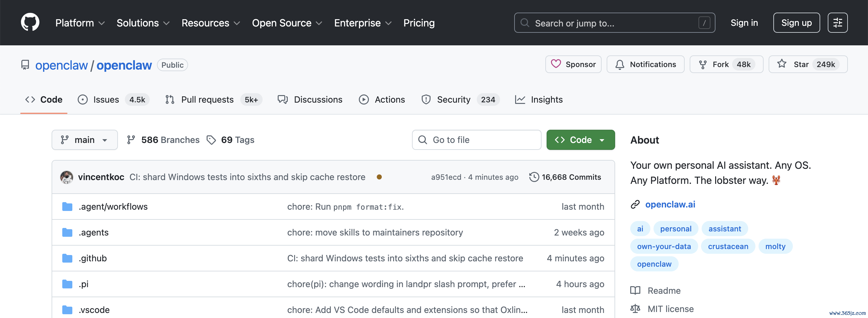Switch to the Issues tab
Screen dimensions: 868x318
[x=113, y=99]
